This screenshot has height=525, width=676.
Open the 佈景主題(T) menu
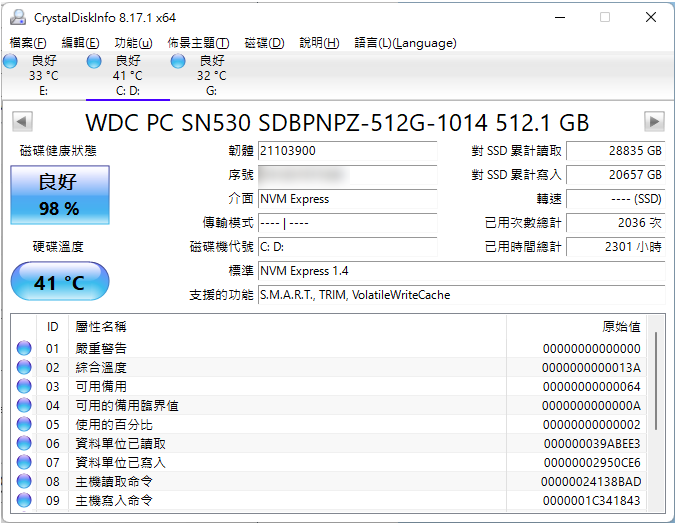click(x=198, y=43)
